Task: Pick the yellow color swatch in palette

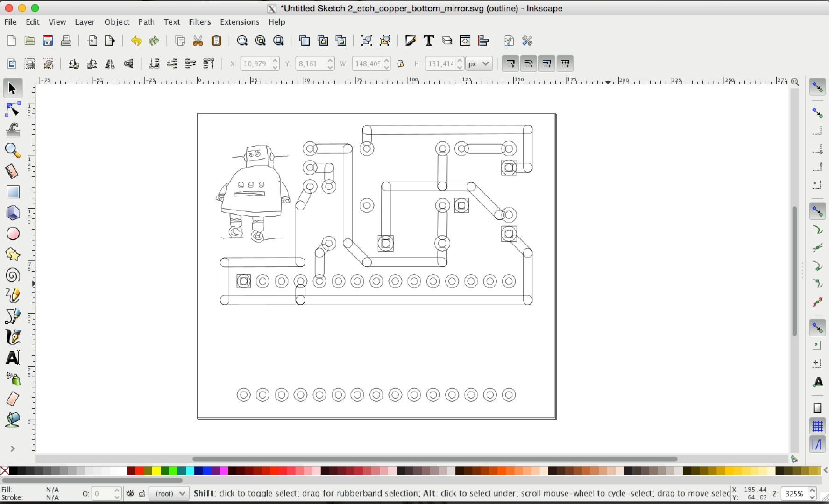Action: 156,470
